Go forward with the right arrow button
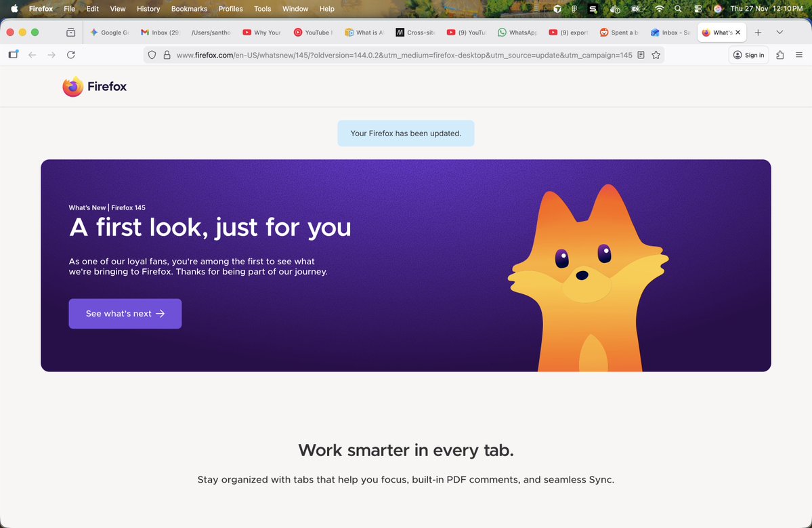 click(51, 55)
